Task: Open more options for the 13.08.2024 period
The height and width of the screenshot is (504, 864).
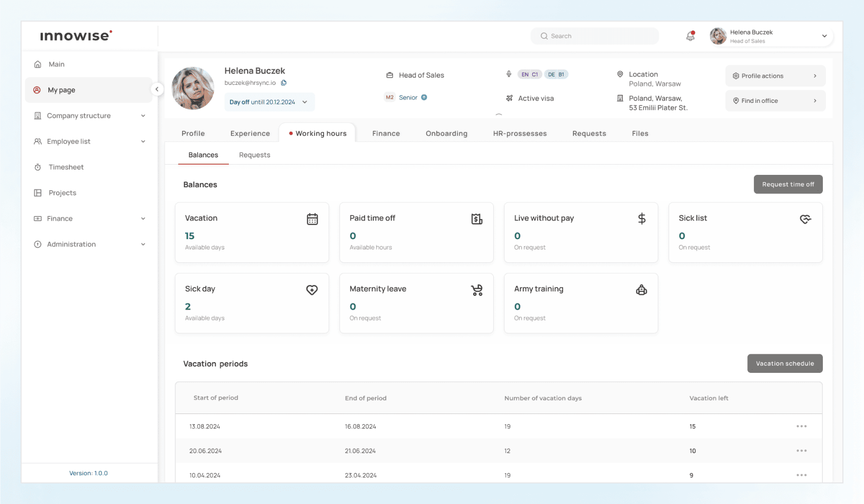Action: (801, 426)
